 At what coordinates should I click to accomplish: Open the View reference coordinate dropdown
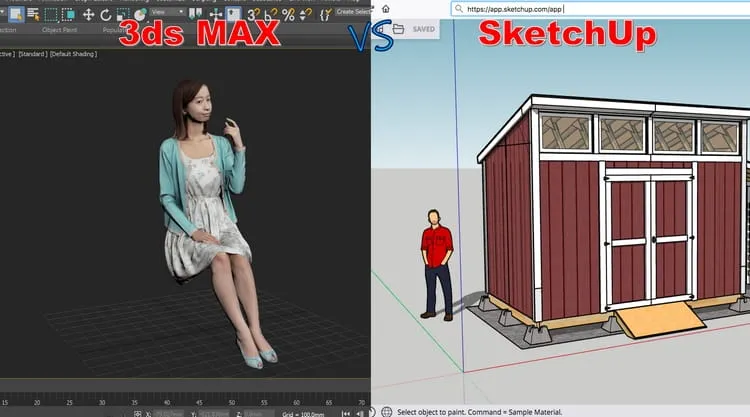[x=168, y=12]
